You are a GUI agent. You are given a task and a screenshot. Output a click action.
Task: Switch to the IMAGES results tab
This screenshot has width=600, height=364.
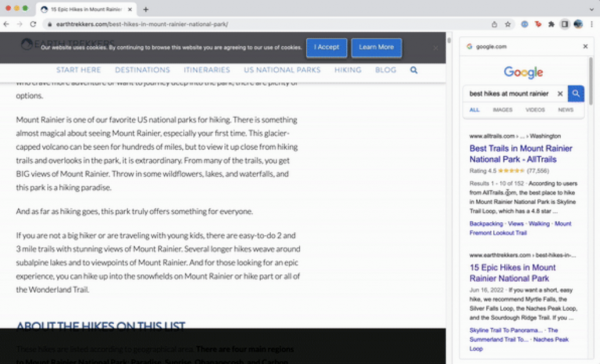(502, 110)
